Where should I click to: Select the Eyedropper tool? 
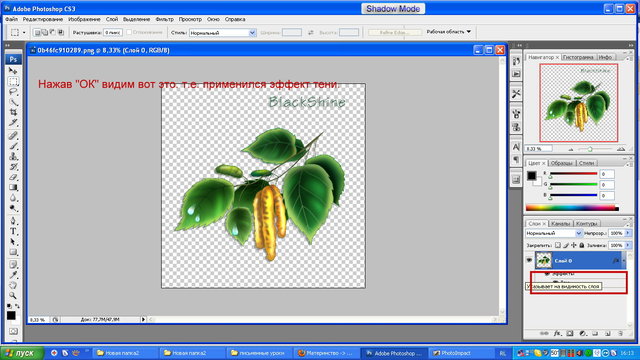point(13,275)
